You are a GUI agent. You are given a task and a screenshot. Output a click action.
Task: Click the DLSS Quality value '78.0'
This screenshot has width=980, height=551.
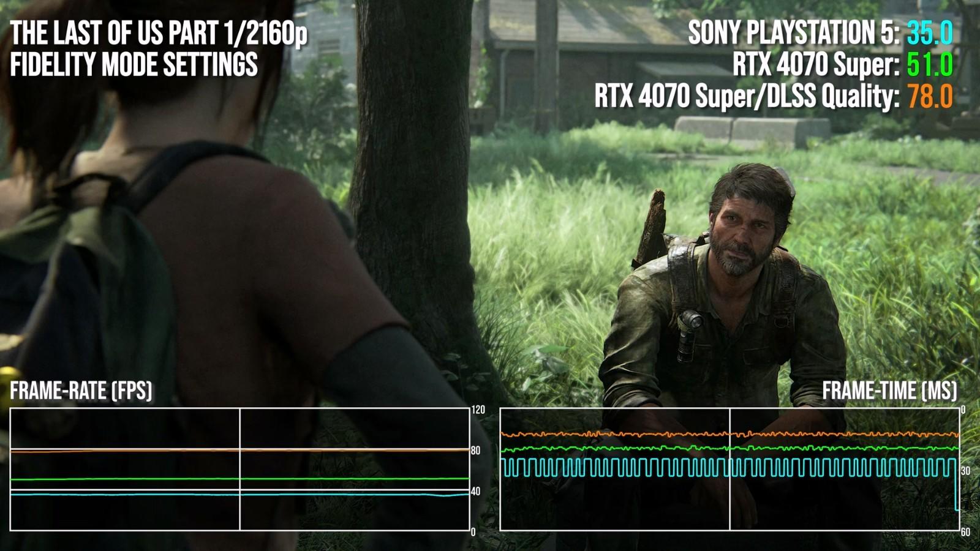(930, 96)
